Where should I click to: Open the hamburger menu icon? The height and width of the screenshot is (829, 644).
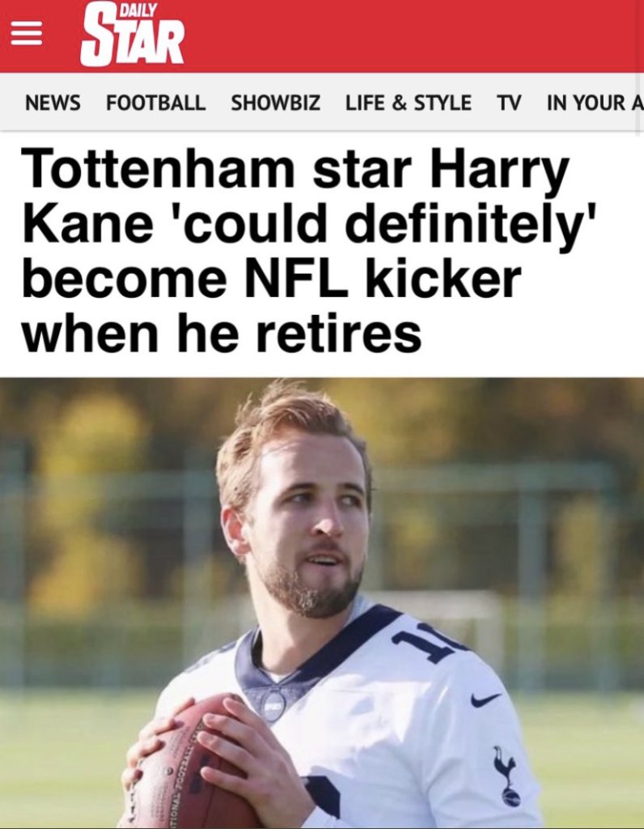[x=27, y=36]
